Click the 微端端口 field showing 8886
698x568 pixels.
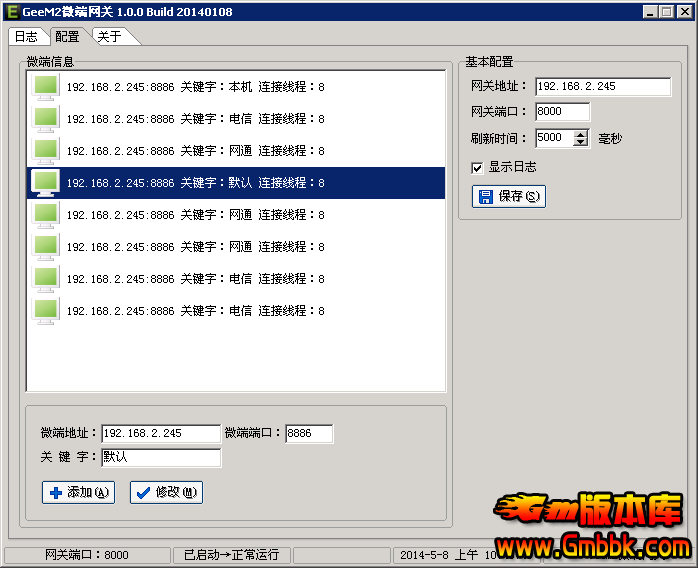click(x=308, y=434)
